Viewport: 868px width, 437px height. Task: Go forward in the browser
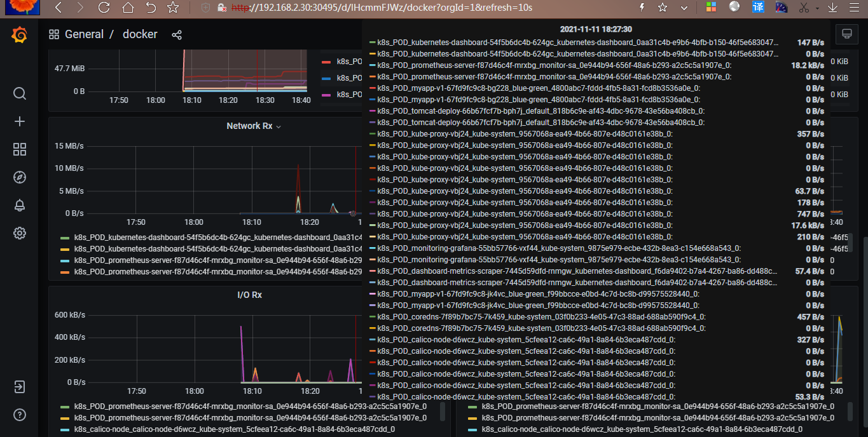point(79,8)
